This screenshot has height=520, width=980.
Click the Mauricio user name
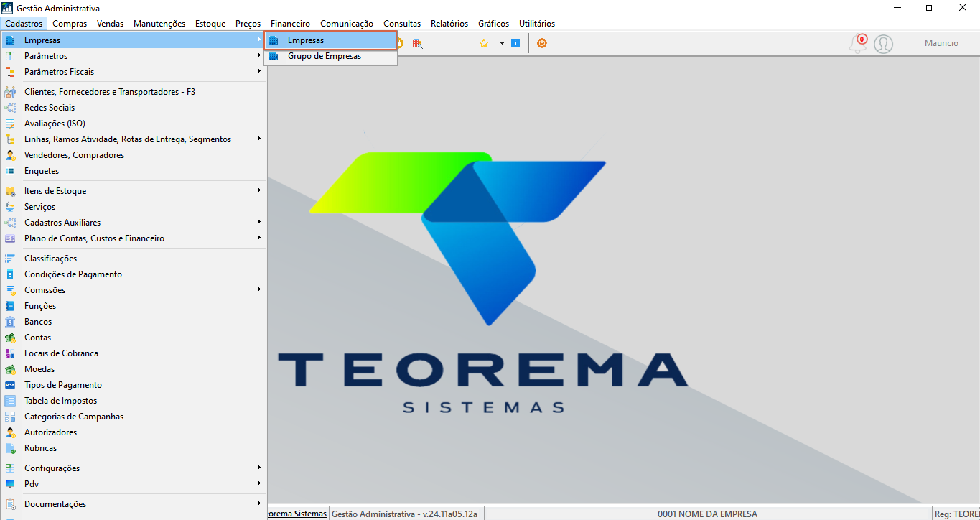[941, 43]
